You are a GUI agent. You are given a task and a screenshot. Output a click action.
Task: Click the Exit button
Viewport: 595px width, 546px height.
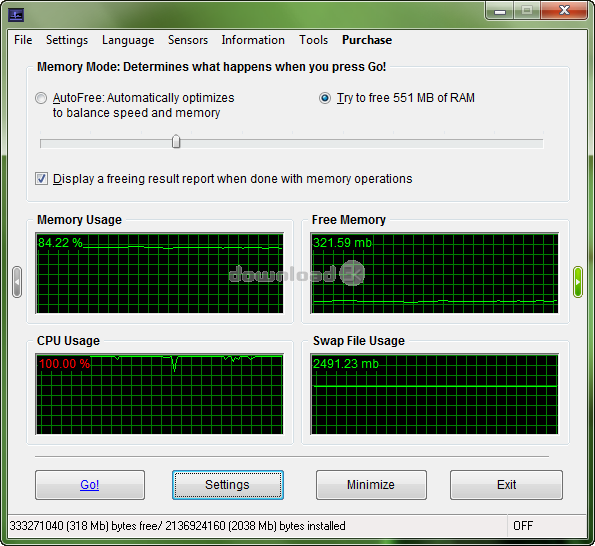506,485
